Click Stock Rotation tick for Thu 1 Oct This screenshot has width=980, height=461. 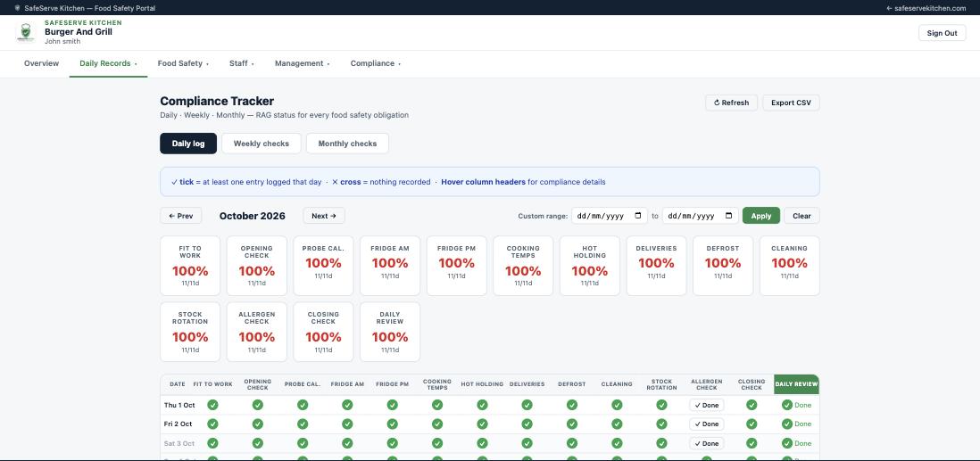coord(662,405)
